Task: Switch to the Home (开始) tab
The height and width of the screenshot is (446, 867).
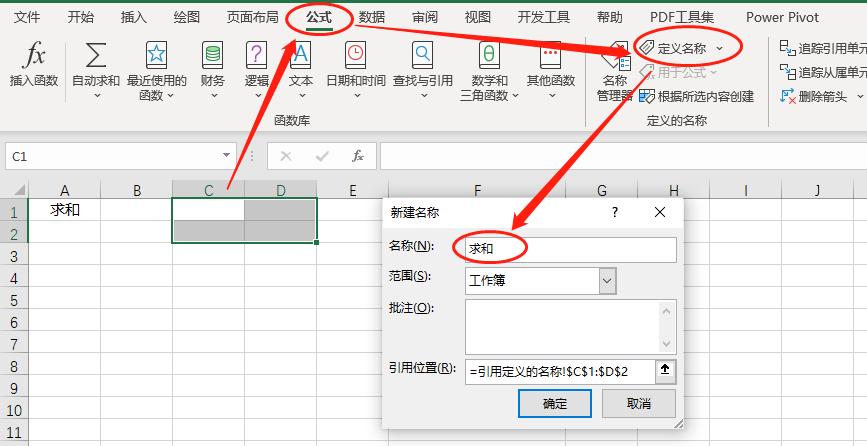Action: 81,17
